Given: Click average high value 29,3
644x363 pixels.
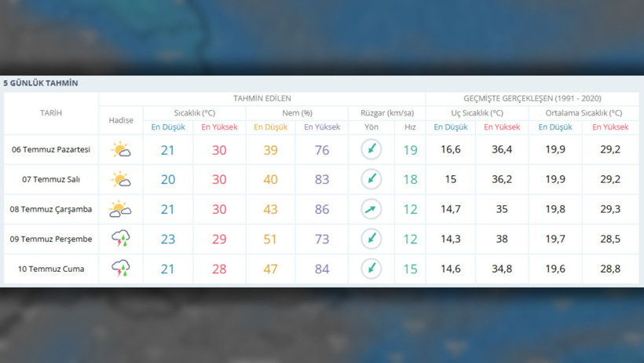Looking at the screenshot, I should click(610, 209).
